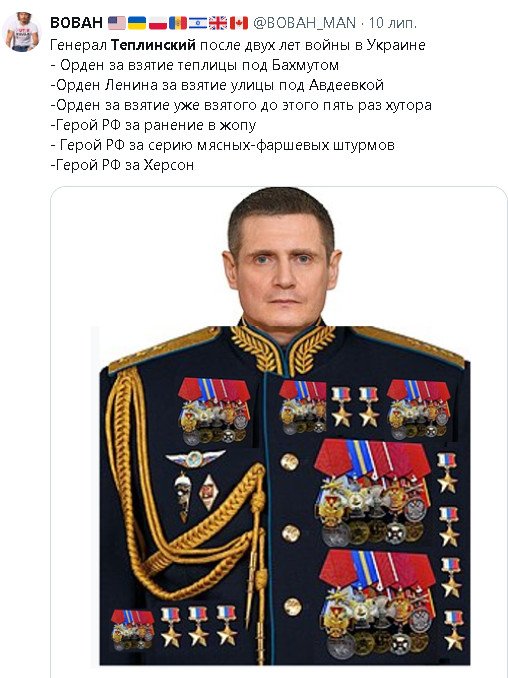Screen dimensions: 508x678
Task: Click the Canada flag emoji in the name
Action: tap(239, 23)
